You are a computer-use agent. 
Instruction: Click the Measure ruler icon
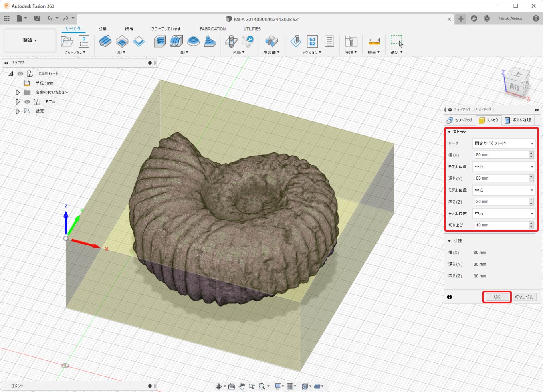click(374, 41)
